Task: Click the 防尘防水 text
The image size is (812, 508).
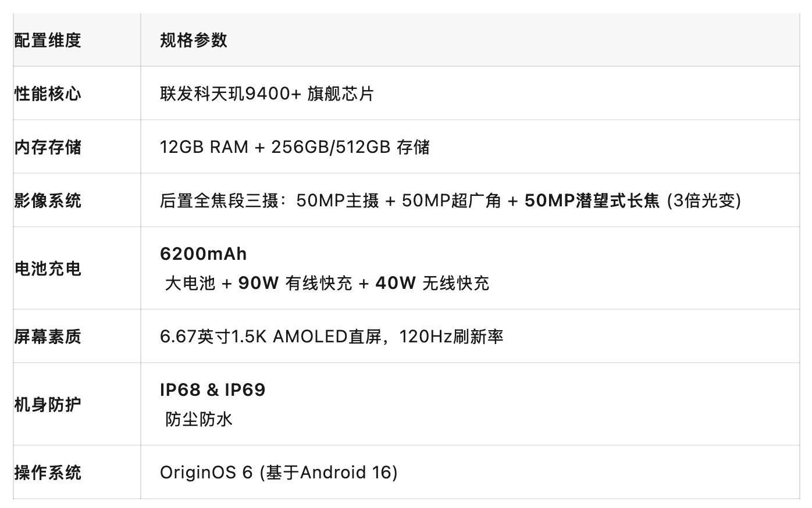Action: click(x=199, y=420)
